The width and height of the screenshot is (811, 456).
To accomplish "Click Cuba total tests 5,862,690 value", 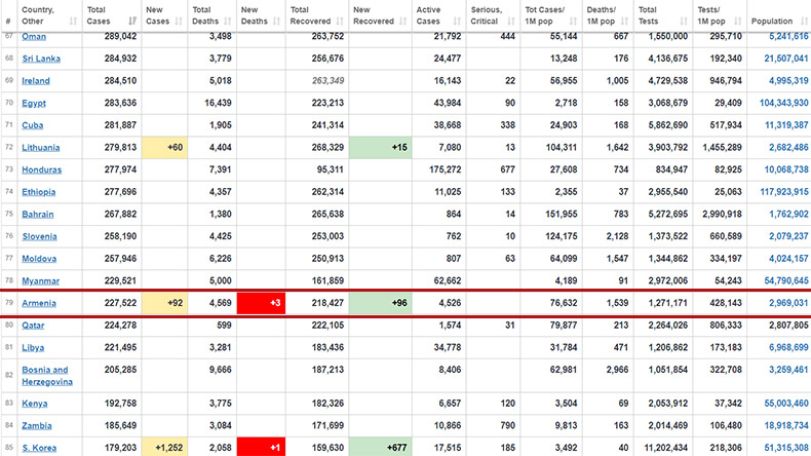I will click(668, 126).
